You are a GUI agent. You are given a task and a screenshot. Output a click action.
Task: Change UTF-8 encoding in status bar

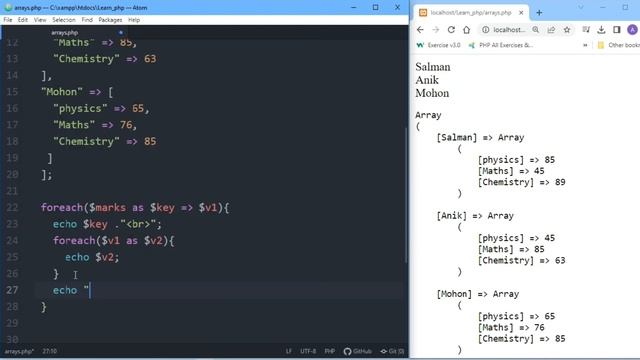(308, 351)
